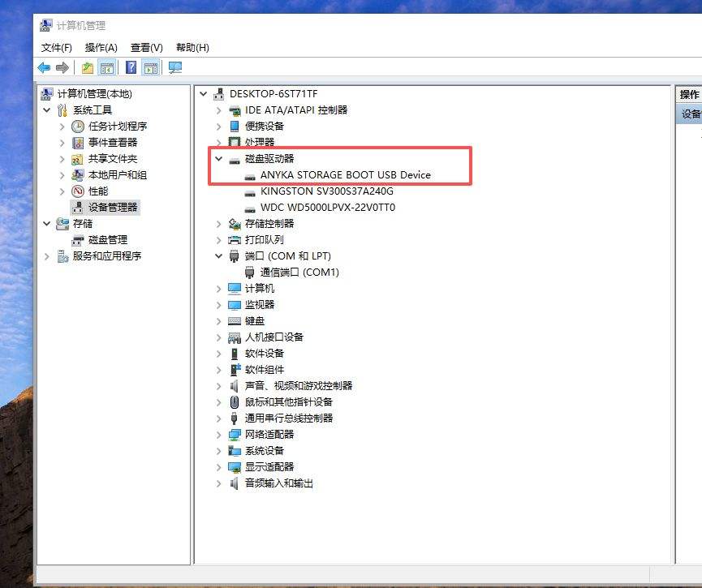Collapse the 系统工具 tree node
This screenshot has width=702, height=588.
pyautogui.click(x=47, y=109)
